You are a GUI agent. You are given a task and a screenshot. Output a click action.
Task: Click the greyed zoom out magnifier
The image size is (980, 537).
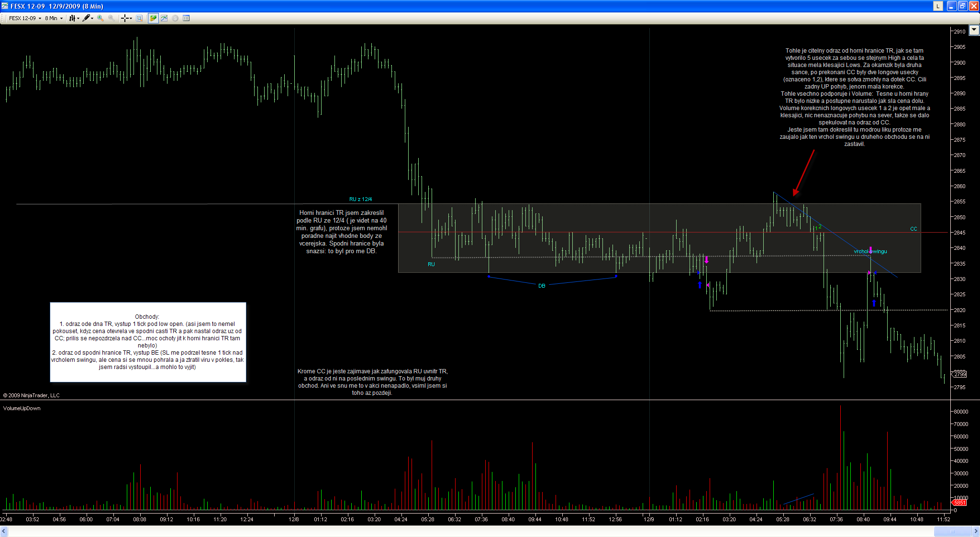click(111, 18)
